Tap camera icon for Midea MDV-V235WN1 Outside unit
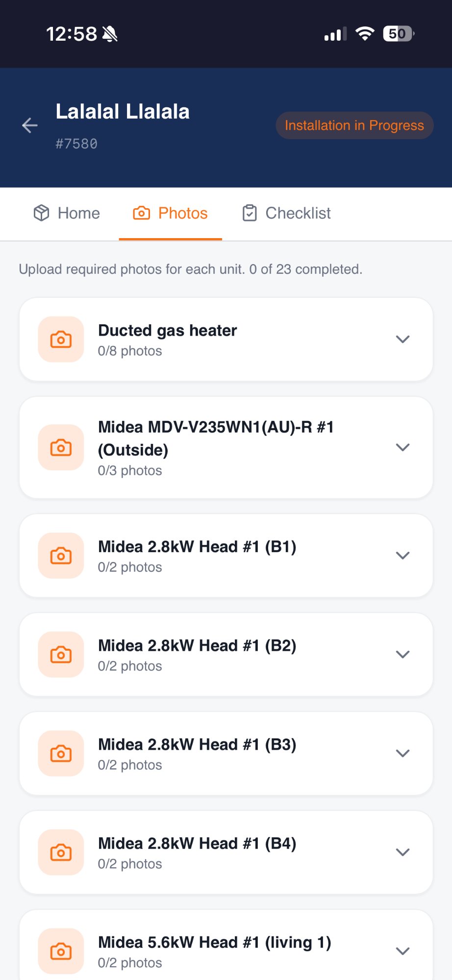The image size is (452, 980). tap(61, 447)
